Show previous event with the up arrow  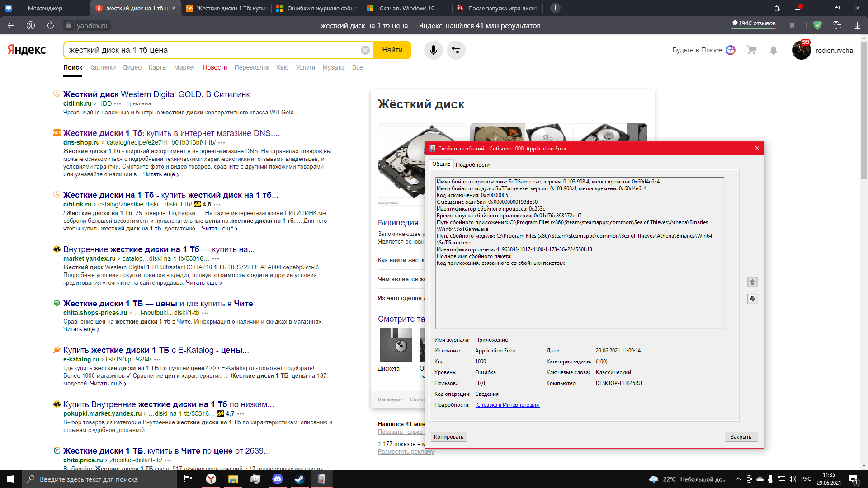[752, 282]
